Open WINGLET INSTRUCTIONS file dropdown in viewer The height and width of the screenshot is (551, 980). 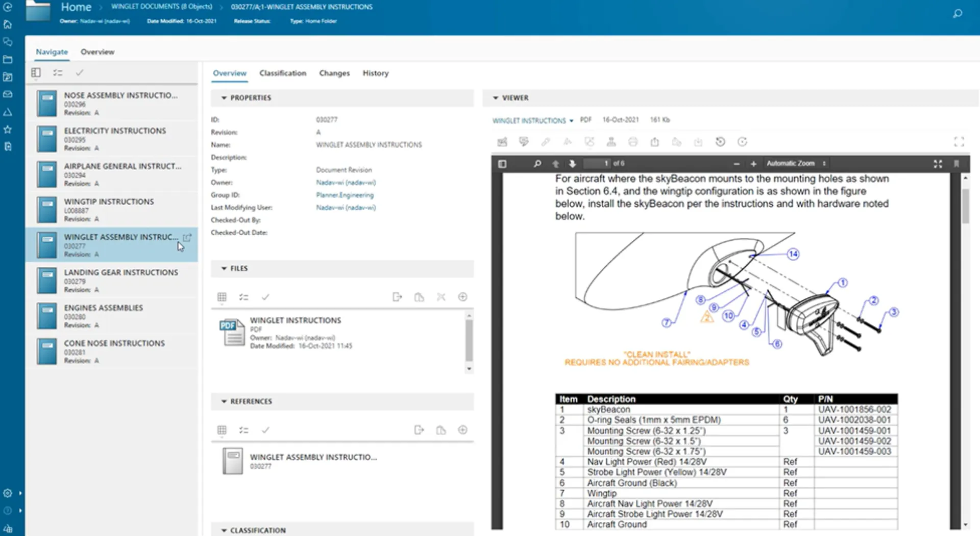click(533, 120)
